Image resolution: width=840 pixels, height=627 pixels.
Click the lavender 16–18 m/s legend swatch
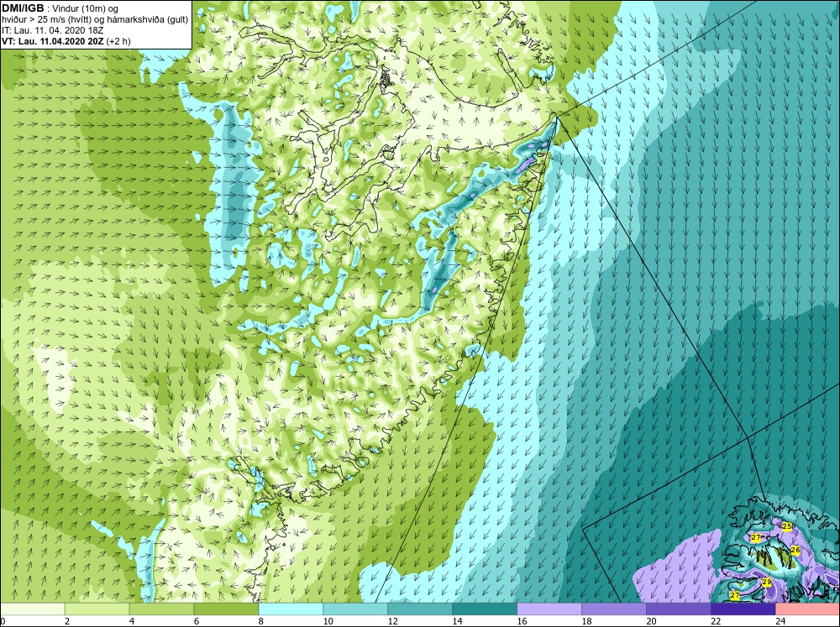(x=549, y=609)
